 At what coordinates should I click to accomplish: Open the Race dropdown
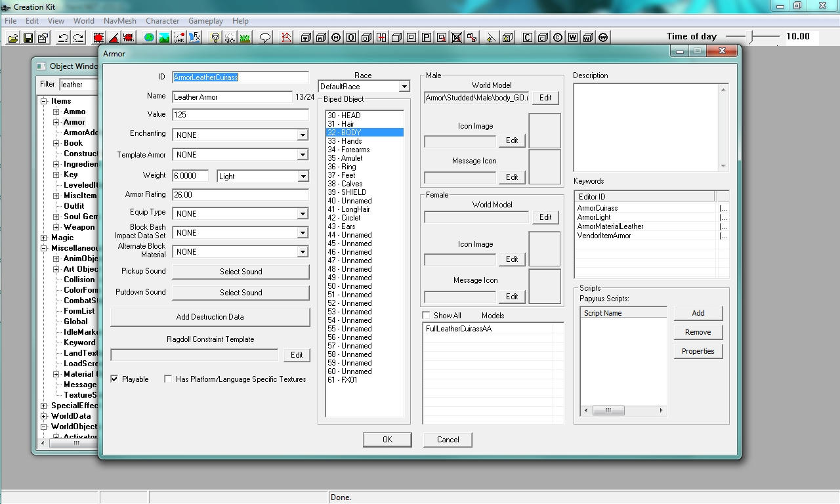[x=404, y=87]
